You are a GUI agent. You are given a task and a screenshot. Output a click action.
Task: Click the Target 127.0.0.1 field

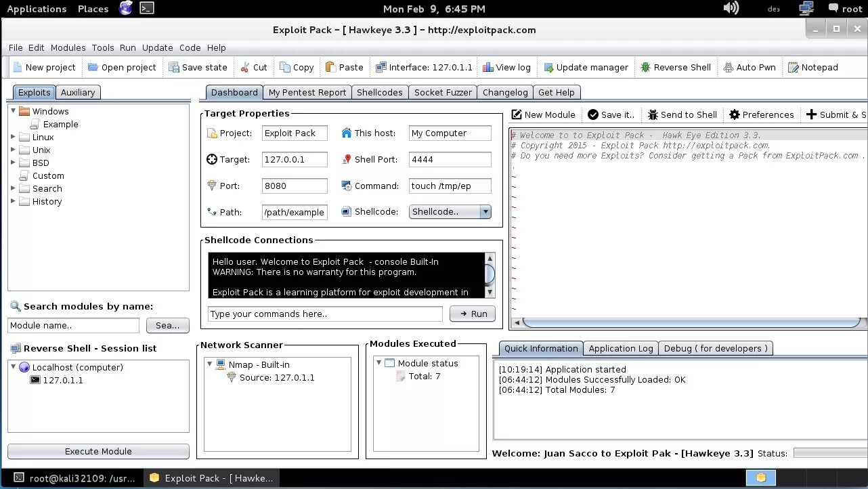pyautogui.click(x=295, y=159)
